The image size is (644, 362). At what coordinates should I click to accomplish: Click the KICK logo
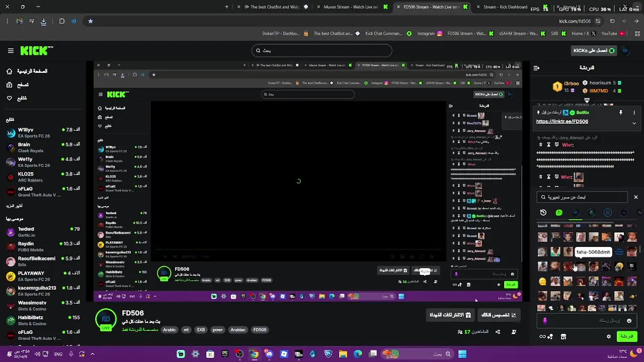37,51
